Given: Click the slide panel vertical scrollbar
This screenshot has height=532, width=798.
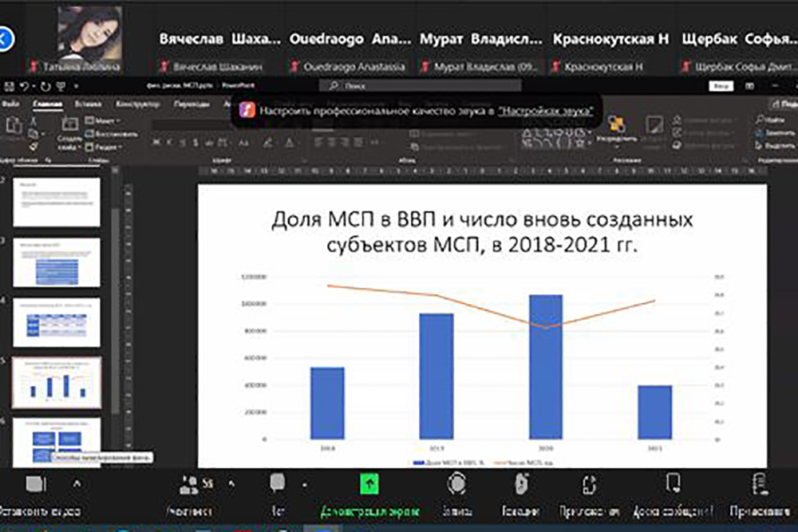Looking at the screenshot, I should point(116,310).
